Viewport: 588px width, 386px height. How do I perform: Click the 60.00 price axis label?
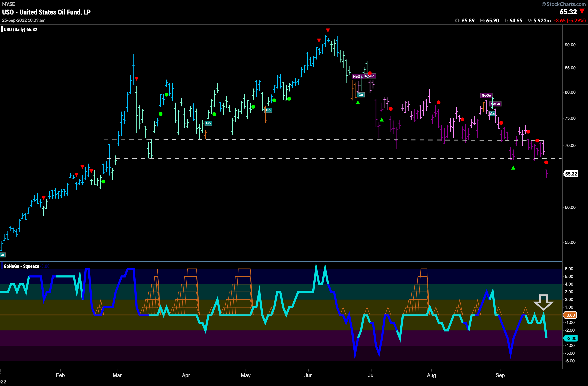pyautogui.click(x=570, y=207)
